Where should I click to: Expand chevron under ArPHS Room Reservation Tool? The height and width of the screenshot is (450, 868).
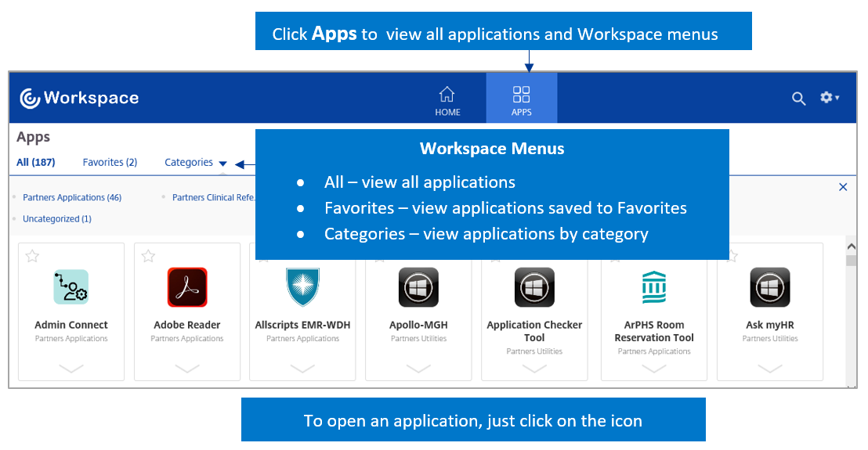654,369
